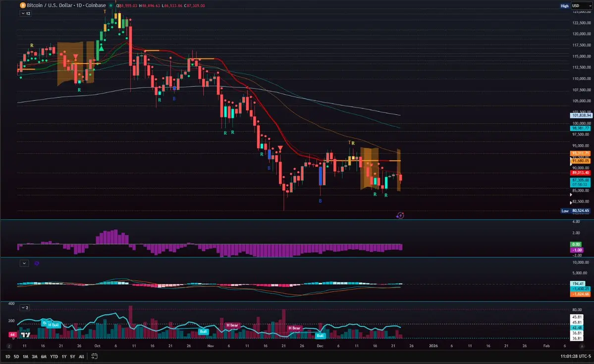
Task: Select the 5Y time range
Action: [73, 357]
